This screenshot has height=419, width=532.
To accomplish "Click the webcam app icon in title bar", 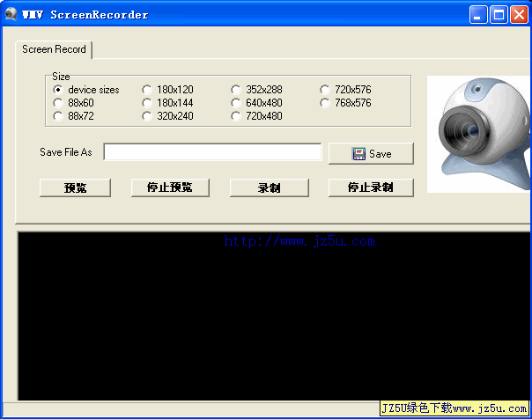I will pos(11,14).
